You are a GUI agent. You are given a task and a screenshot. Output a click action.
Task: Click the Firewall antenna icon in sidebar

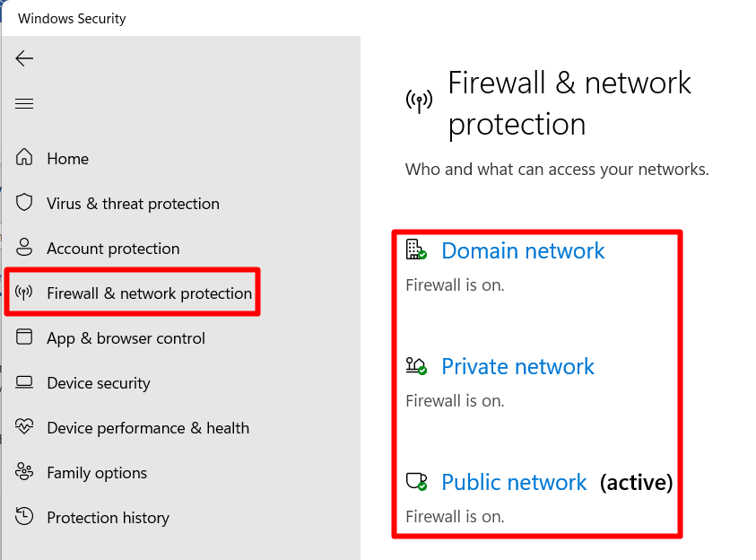[x=24, y=292]
